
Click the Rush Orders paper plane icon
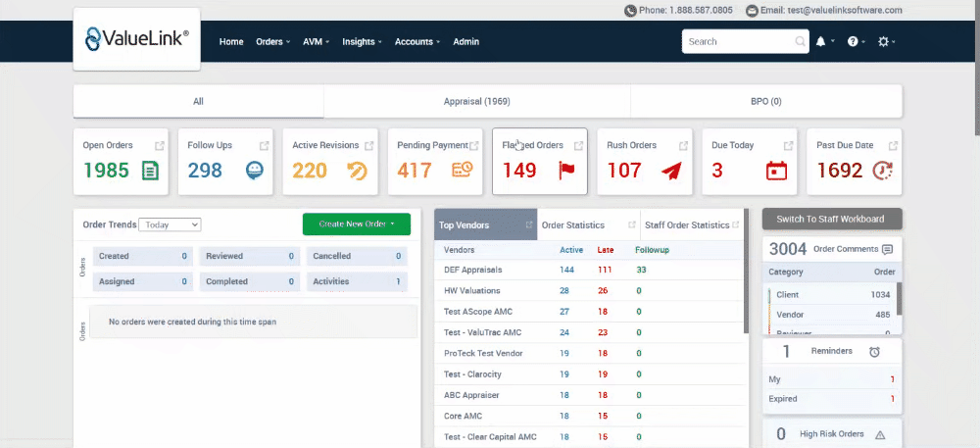(670, 171)
